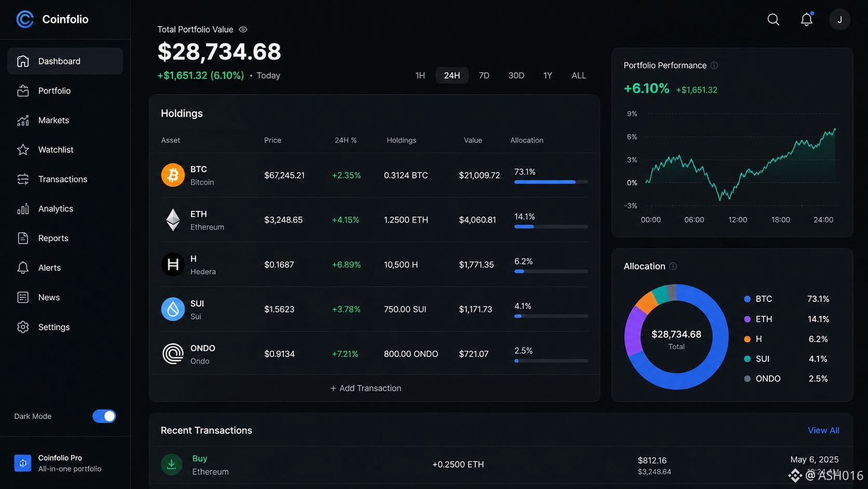868x489 pixels.
Task: Click the Hedera H icon
Action: coord(173,265)
